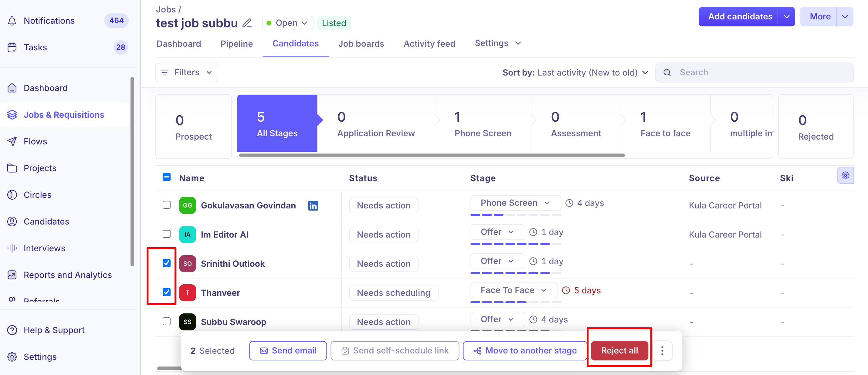Select the Face to face stage card
Screen dimensions: 868x375
[x=665, y=123]
